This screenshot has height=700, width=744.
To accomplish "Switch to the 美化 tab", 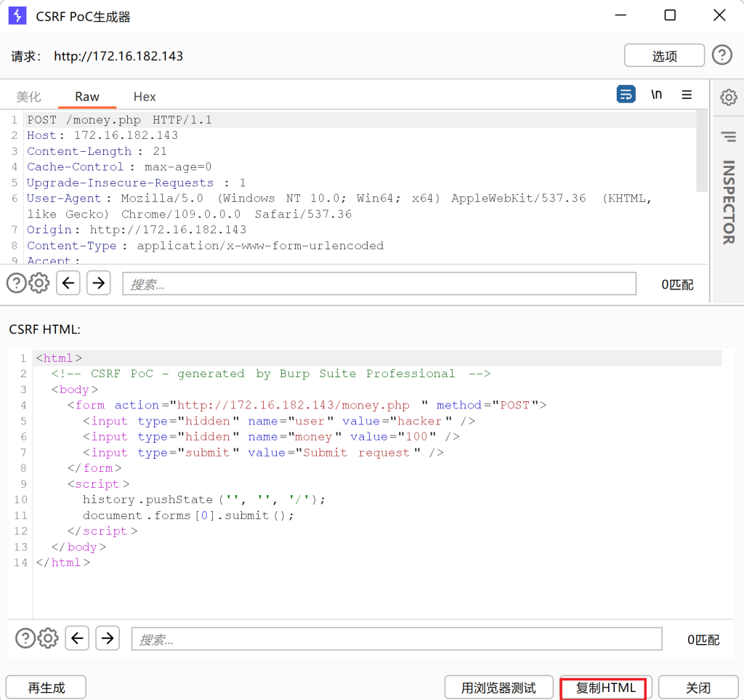I will click(28, 97).
